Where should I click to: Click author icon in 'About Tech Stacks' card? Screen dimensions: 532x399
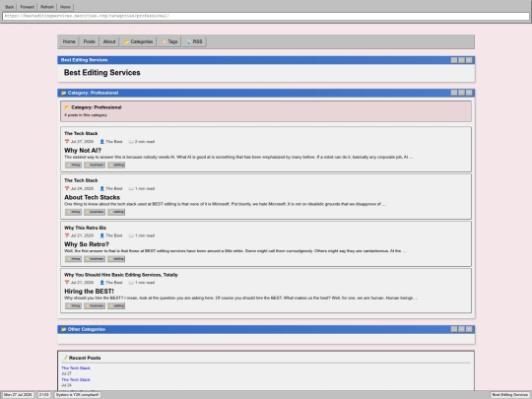[x=101, y=188]
